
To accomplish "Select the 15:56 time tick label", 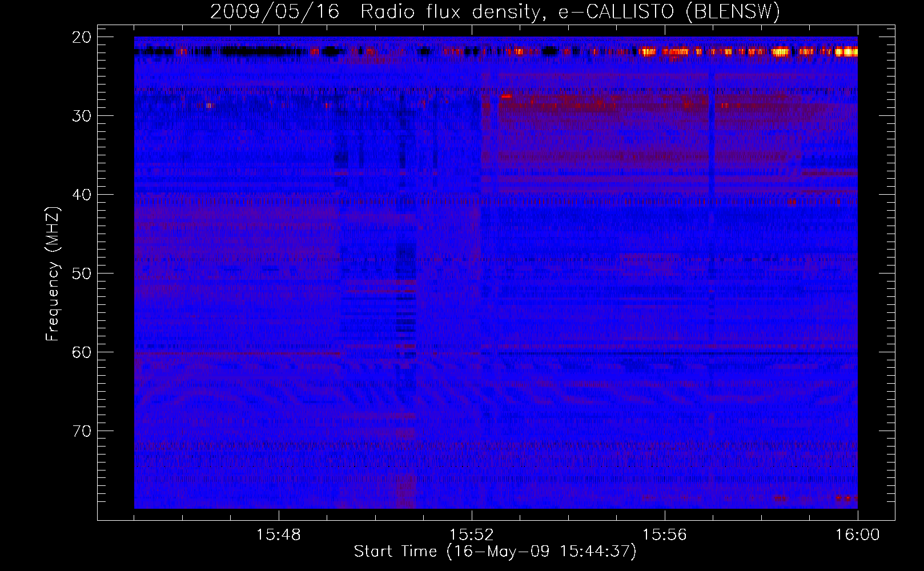I will tap(665, 535).
